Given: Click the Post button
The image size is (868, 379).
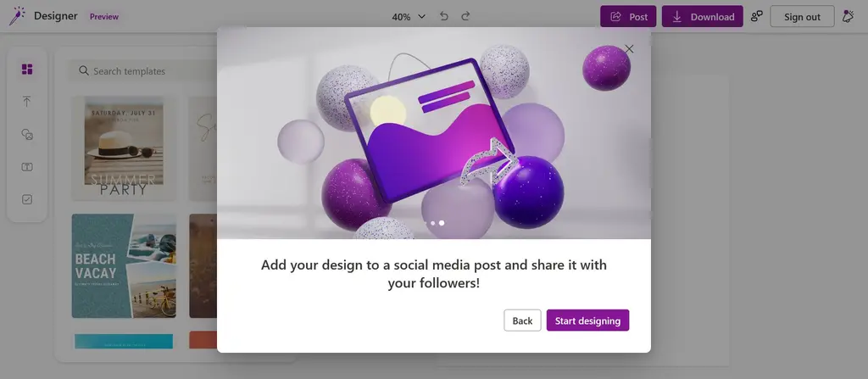Looking at the screenshot, I should pos(628,17).
